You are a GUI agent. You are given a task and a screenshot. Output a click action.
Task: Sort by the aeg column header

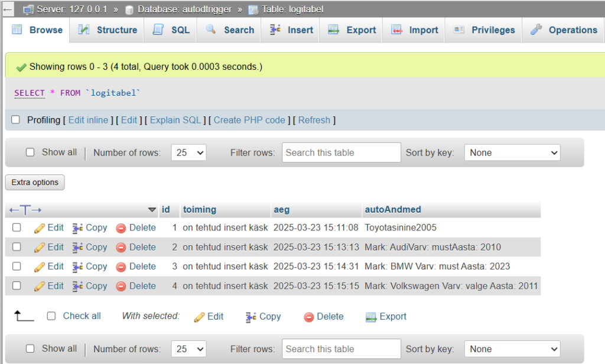282,210
